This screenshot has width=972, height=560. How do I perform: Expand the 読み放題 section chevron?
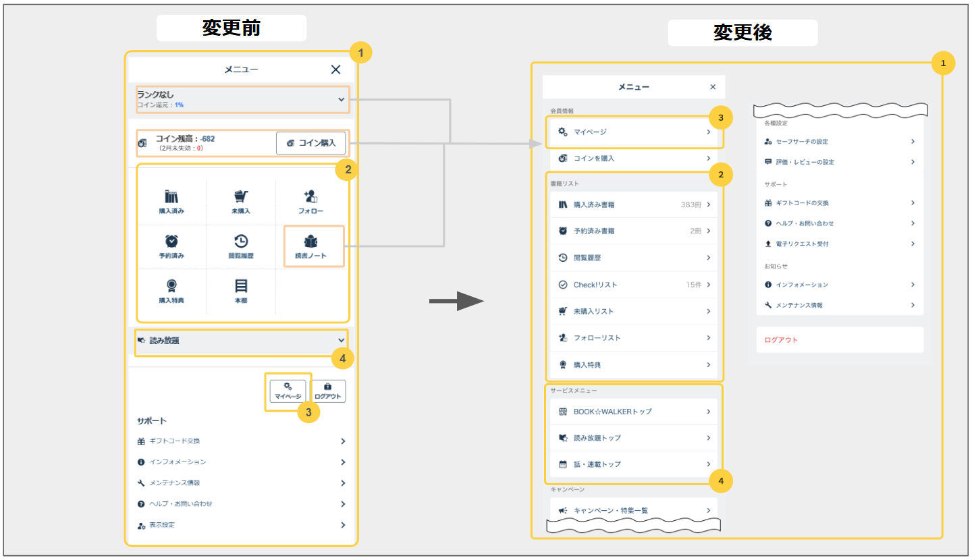coord(341,341)
